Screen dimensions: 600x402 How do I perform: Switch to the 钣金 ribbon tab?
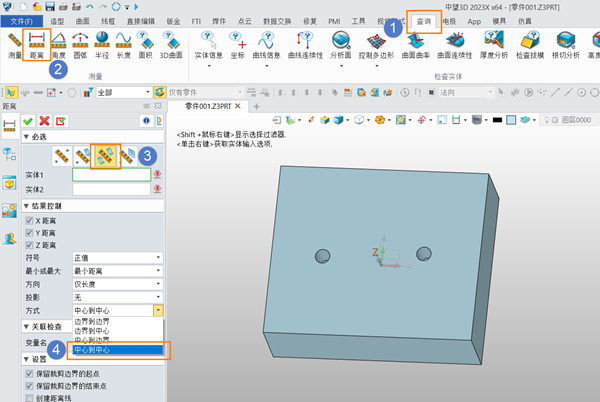click(173, 21)
